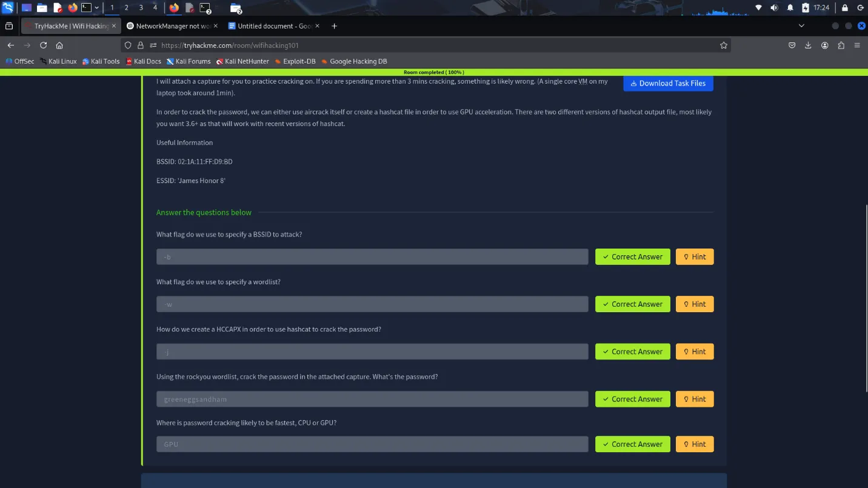Select workspace 3 in the panel

(141, 8)
